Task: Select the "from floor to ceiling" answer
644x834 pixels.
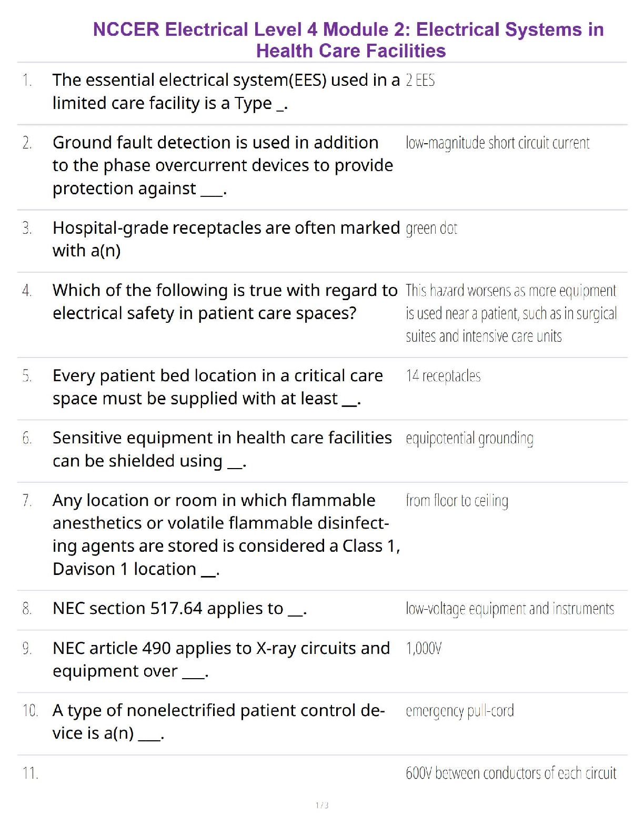Action: point(457,501)
